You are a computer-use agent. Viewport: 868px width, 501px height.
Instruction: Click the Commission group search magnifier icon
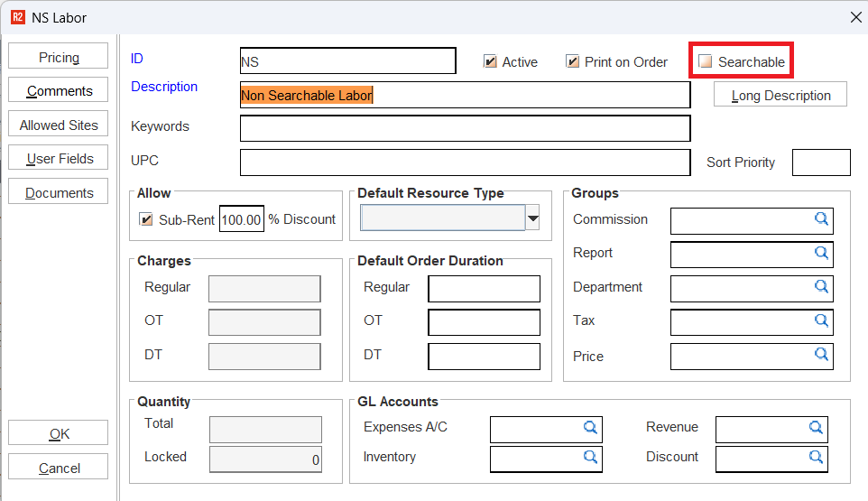[821, 219]
